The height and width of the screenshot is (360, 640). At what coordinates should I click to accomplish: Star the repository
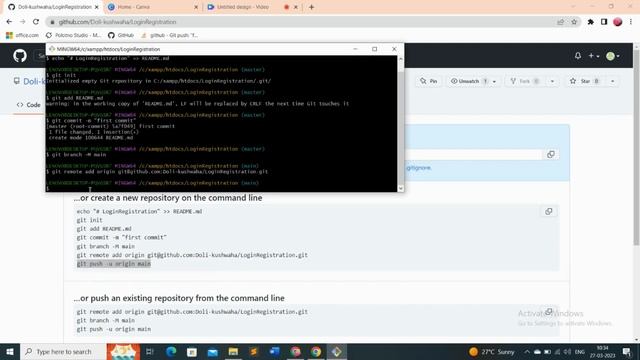point(584,81)
